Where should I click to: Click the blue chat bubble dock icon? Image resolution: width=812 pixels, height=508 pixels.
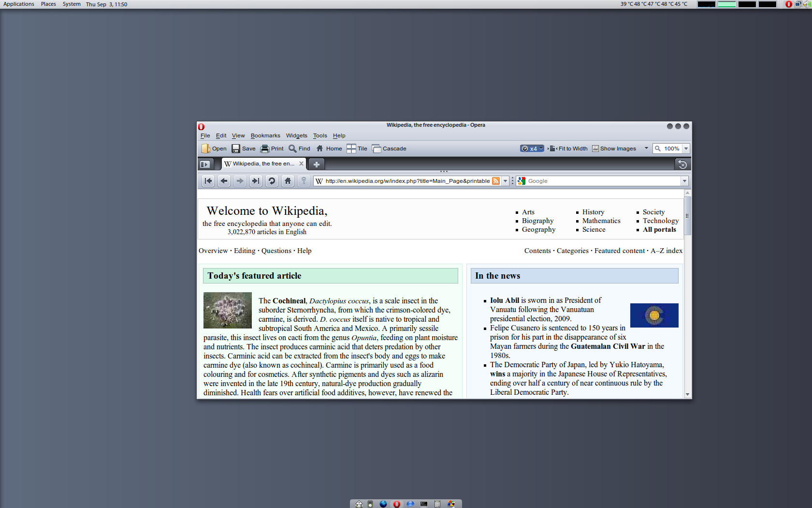point(410,504)
